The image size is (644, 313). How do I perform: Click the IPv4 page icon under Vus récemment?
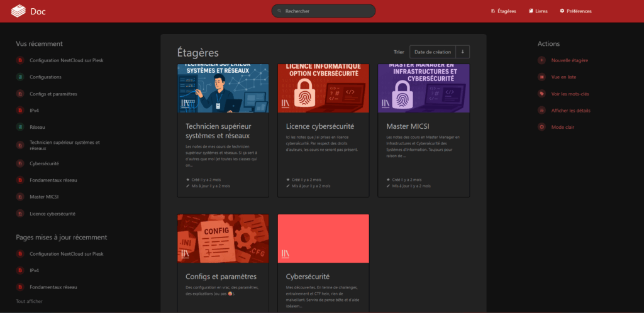click(x=20, y=111)
